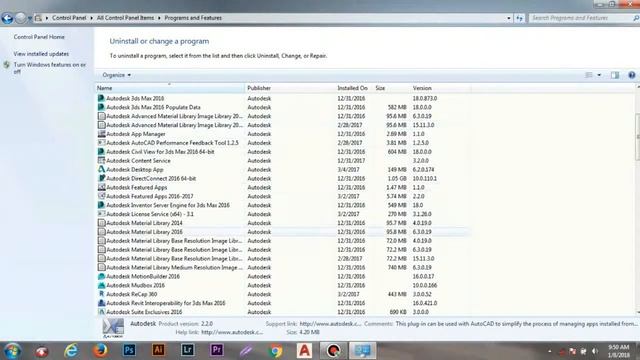Image resolution: width=640 pixels, height=360 pixels.
Task: Toggle the preview pane icon
Action: (615, 75)
